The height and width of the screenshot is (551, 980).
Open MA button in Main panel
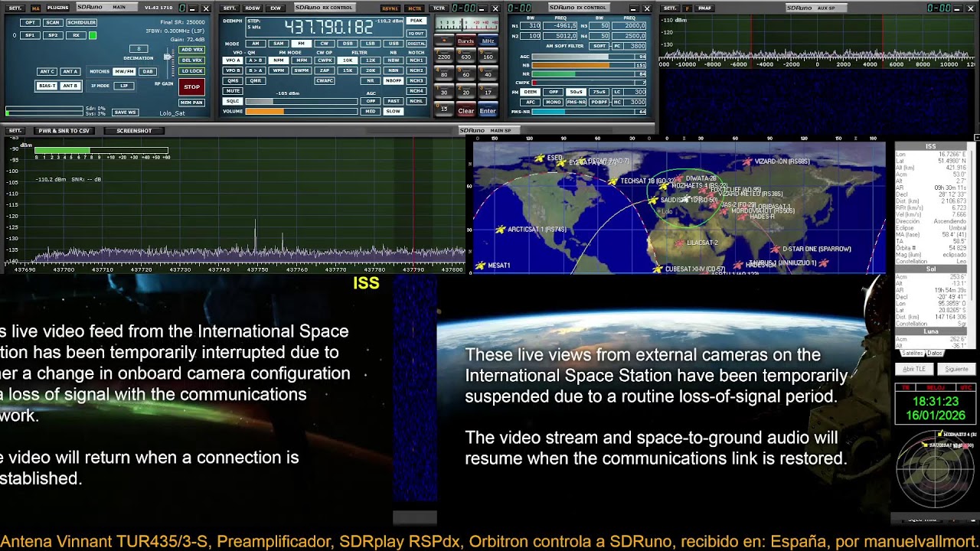[35, 8]
